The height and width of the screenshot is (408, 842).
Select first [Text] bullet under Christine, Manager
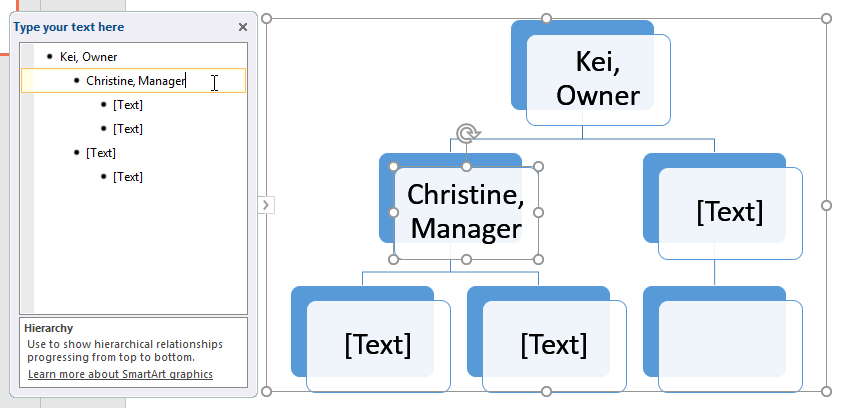tap(127, 104)
